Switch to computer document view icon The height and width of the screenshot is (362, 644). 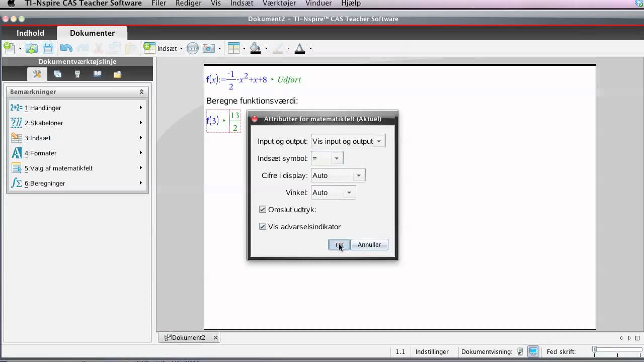tap(533, 351)
